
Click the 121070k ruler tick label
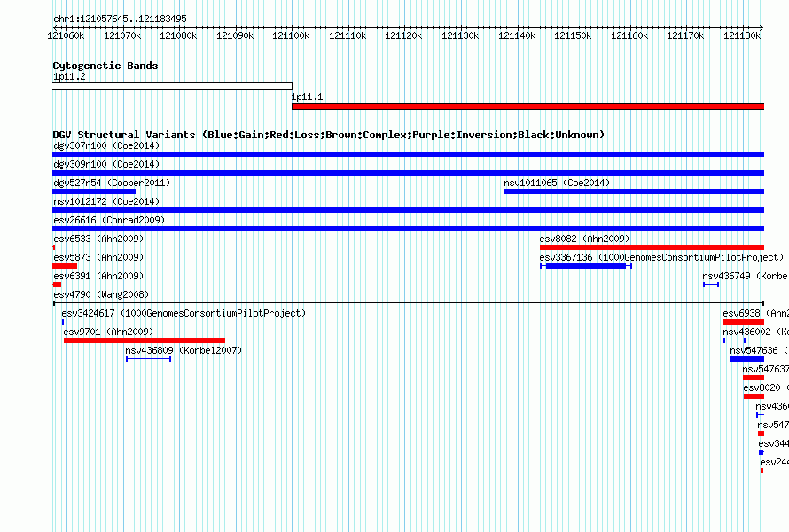122,35
